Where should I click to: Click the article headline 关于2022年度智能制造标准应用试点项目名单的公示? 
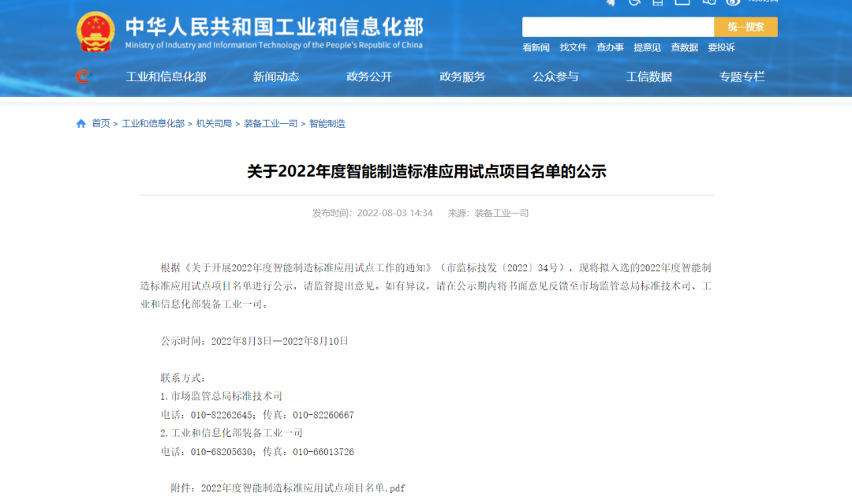427,172
